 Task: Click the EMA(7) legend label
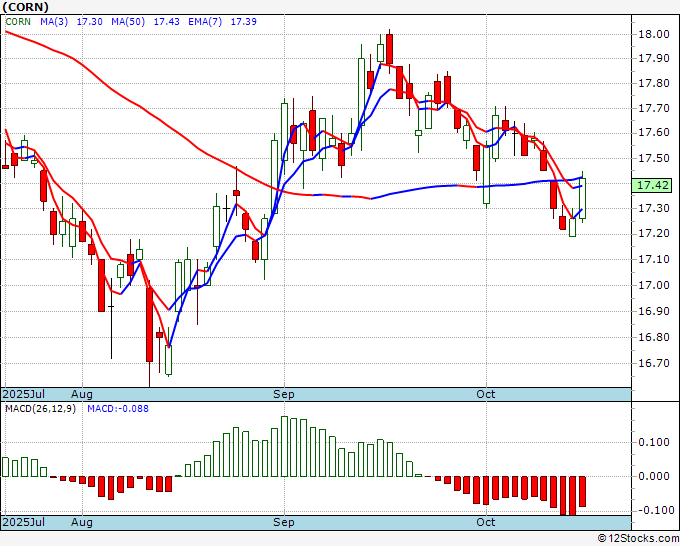click(x=205, y=22)
